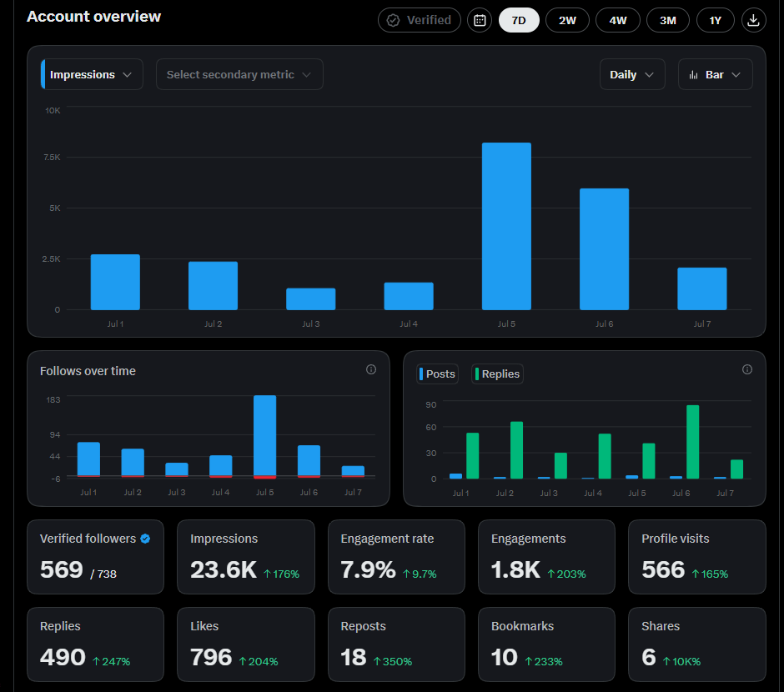Click the Jul 1 follows bar
This screenshot has width=784, height=692.
click(x=88, y=459)
